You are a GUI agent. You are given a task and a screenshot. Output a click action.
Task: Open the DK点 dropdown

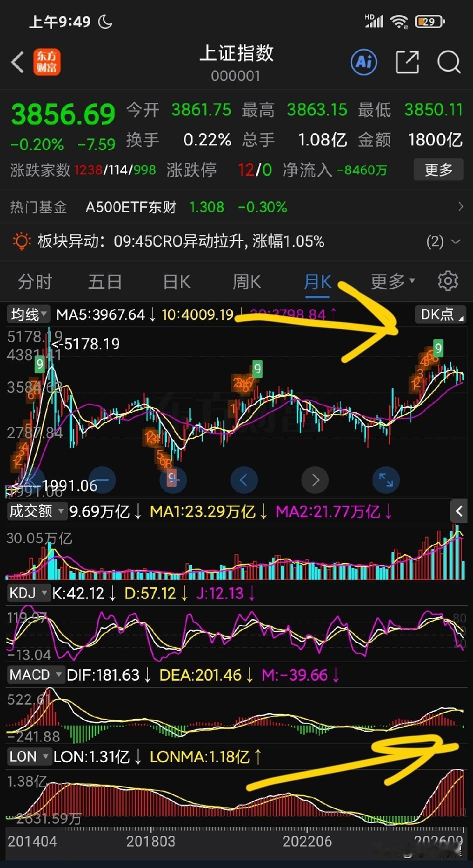tap(440, 314)
